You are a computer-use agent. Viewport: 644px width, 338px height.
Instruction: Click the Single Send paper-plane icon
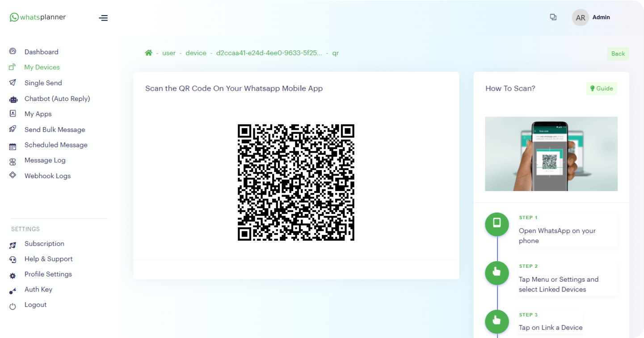13,83
